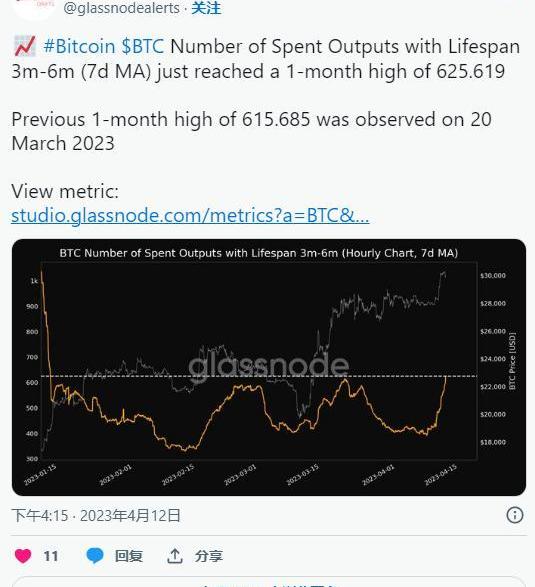
Task: Open the studio.glassnode.com metrics link
Action: click(x=190, y=216)
